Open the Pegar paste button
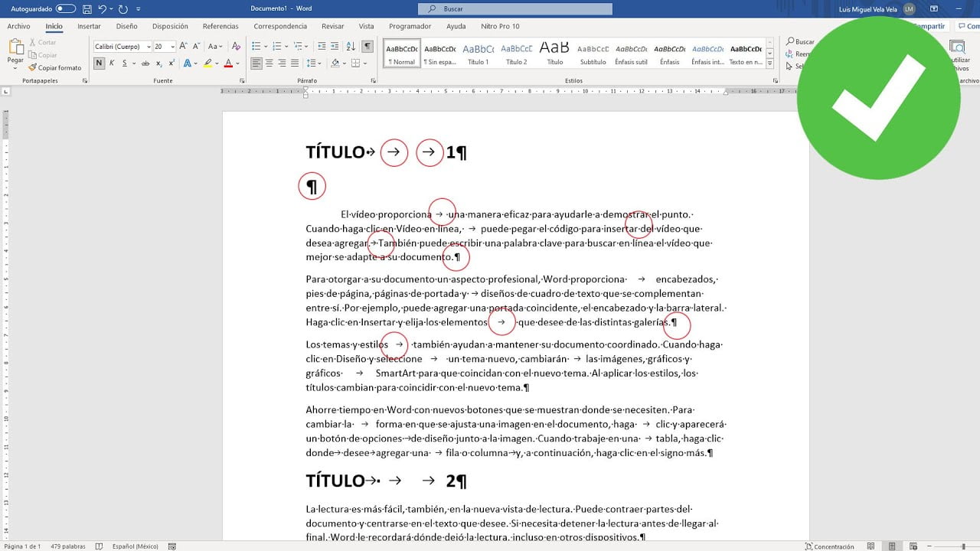 point(15,52)
